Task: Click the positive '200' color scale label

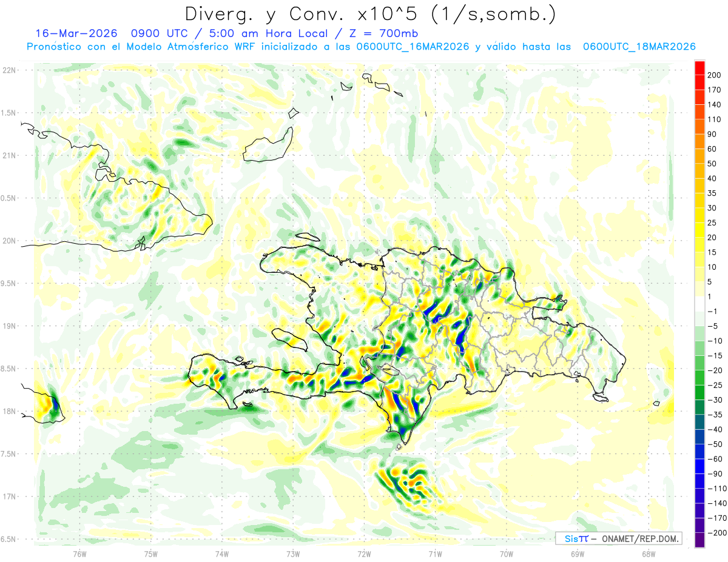Action: tap(714, 75)
